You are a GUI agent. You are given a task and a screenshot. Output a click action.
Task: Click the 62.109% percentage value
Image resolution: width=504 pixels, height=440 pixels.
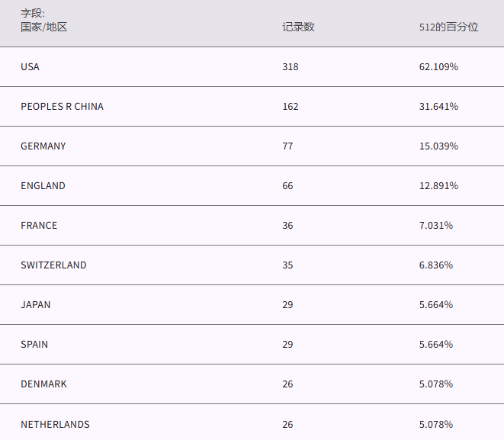click(x=438, y=67)
